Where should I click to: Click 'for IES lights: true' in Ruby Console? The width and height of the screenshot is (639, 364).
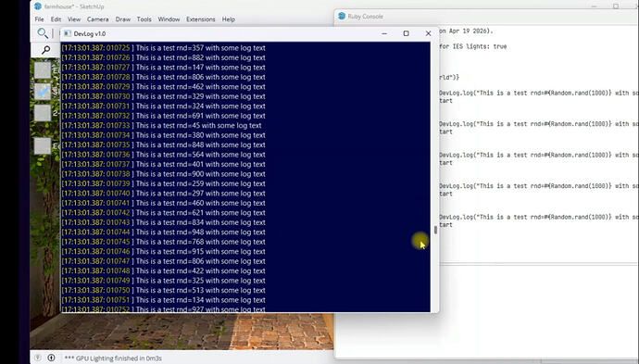pyautogui.click(x=472, y=46)
